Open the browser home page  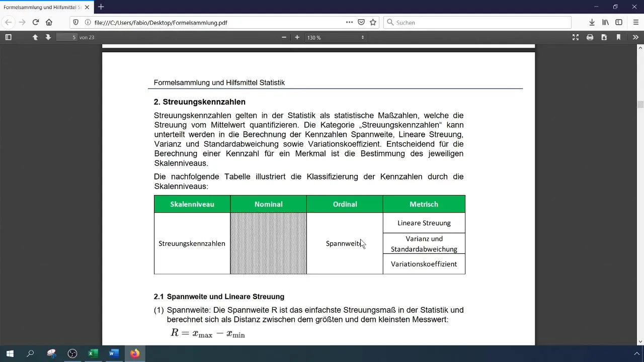coord(49,22)
